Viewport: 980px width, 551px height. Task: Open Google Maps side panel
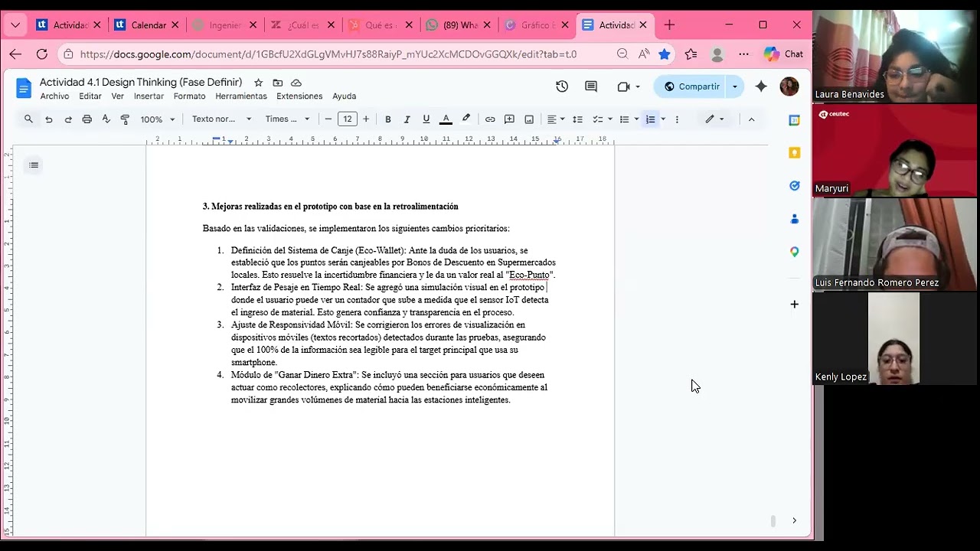pyautogui.click(x=795, y=252)
